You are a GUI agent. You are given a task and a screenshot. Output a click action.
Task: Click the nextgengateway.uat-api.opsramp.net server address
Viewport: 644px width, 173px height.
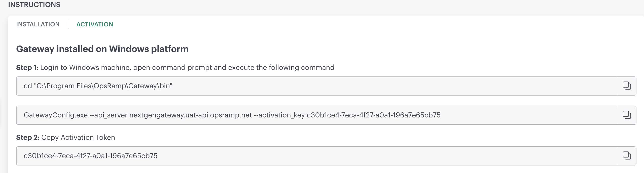[190, 115]
